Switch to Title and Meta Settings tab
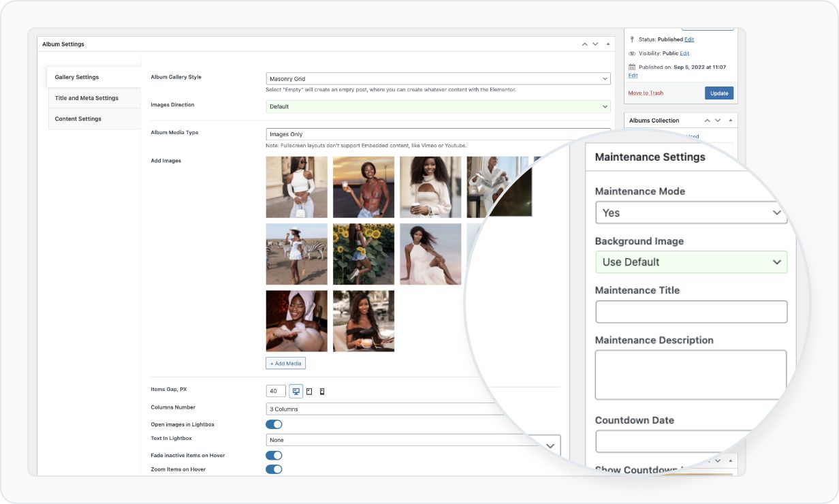839x504 pixels. (93, 98)
